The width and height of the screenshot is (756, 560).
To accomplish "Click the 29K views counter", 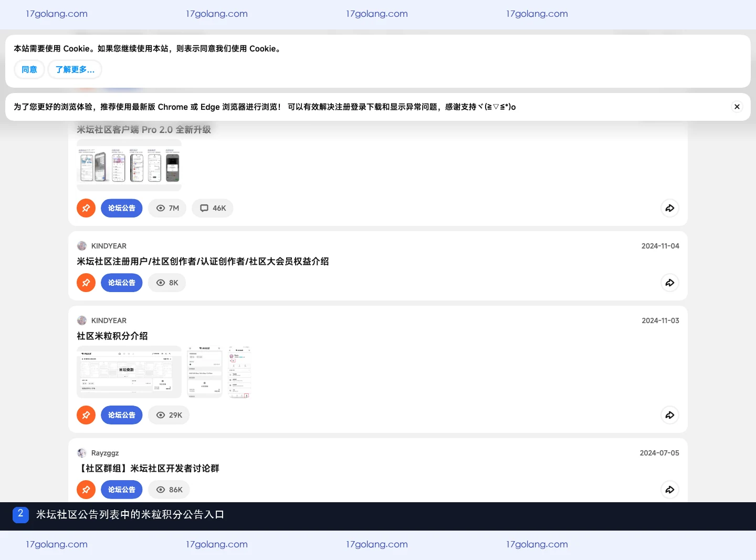I will coord(169,415).
